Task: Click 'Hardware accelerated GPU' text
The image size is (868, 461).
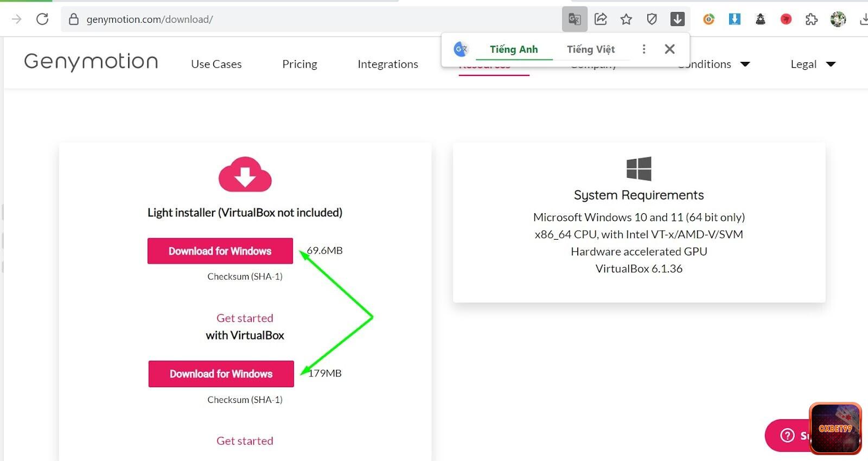Action: point(639,252)
